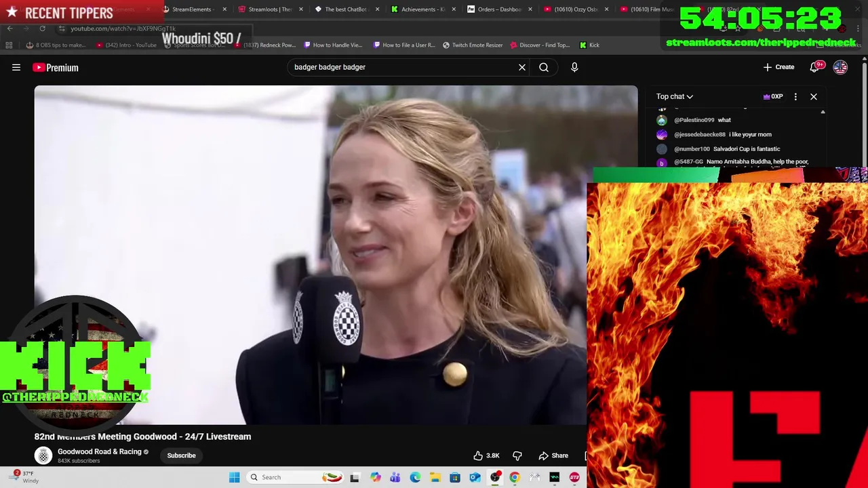Open How to Handle Vie... bookmark
This screenshot has width=868, height=488.
(x=333, y=45)
